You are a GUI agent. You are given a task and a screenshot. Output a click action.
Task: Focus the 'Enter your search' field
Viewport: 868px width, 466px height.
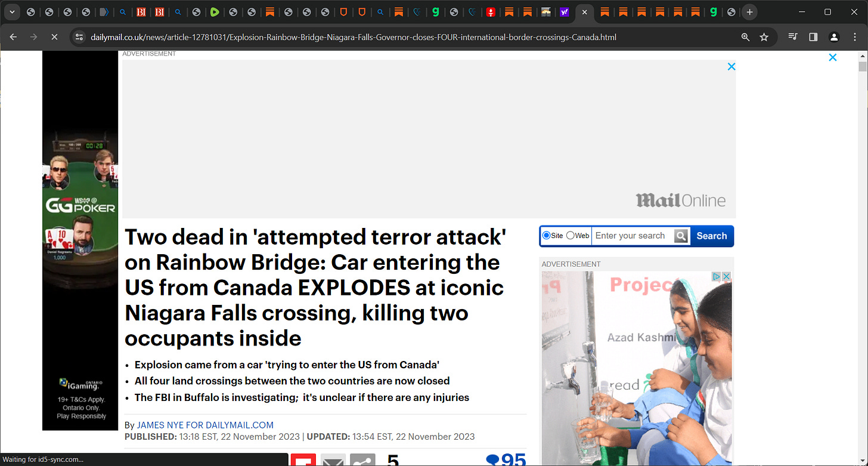633,236
